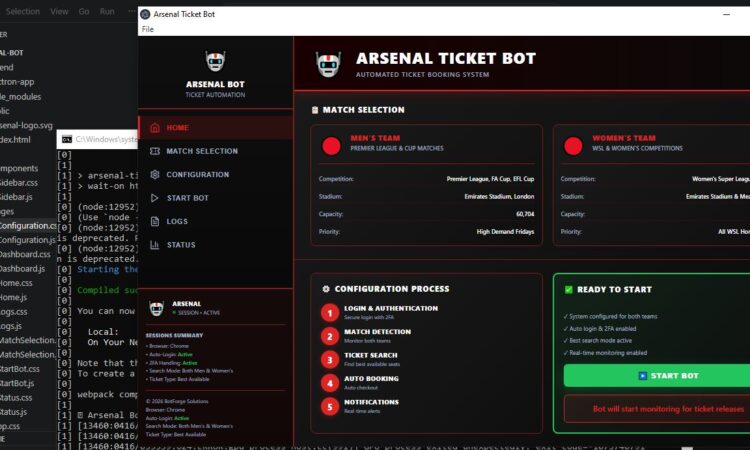Select the Men's Team red circle
This screenshot has height=450, width=750.
point(331,146)
